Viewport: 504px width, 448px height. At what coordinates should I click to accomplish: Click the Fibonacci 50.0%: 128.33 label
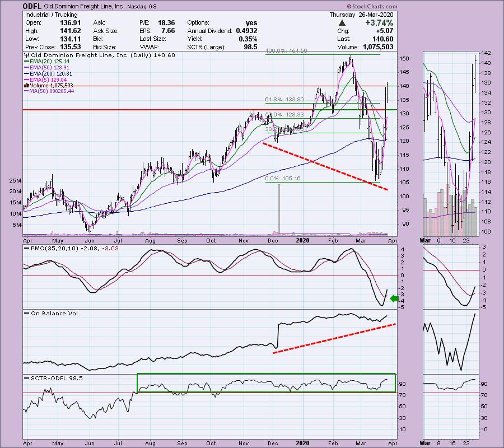pyautogui.click(x=284, y=114)
